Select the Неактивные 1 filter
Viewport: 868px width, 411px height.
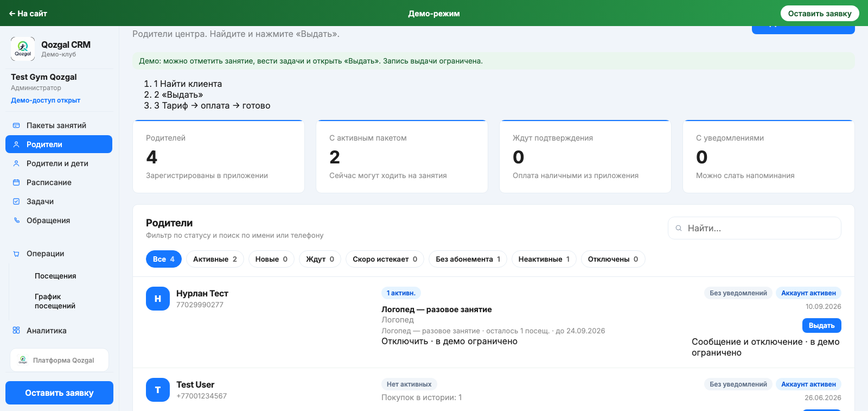(544, 259)
